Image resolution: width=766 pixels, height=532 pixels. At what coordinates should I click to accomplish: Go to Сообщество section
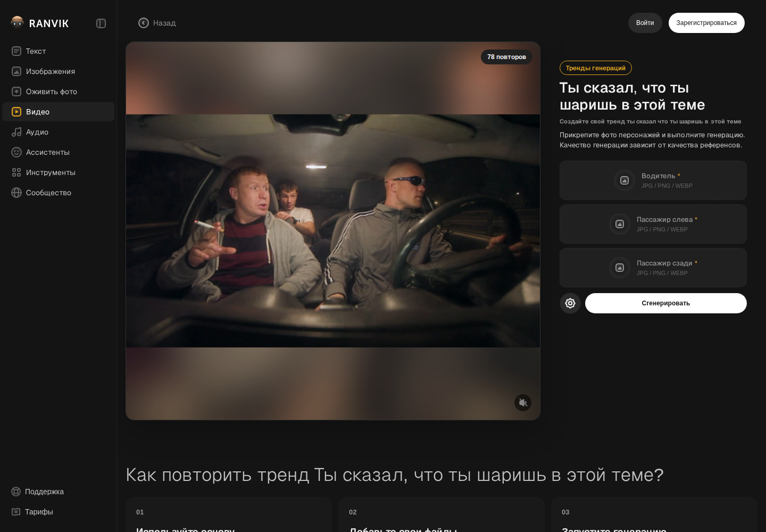58,193
